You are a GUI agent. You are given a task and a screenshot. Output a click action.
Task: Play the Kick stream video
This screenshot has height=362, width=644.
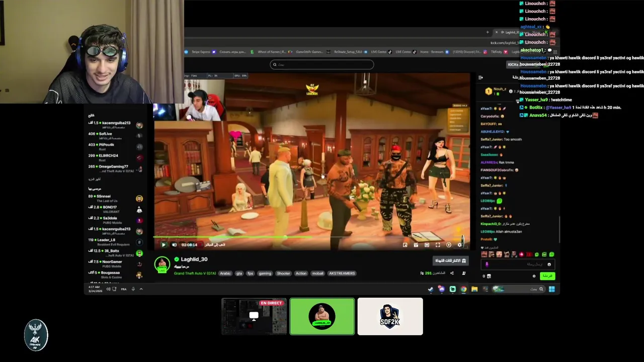click(164, 245)
